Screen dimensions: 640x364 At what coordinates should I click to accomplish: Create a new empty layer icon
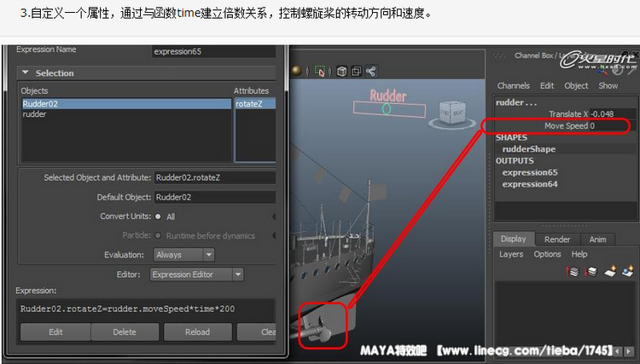point(611,271)
